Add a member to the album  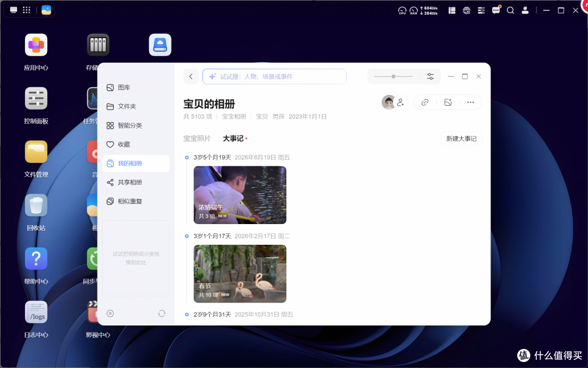(x=401, y=102)
